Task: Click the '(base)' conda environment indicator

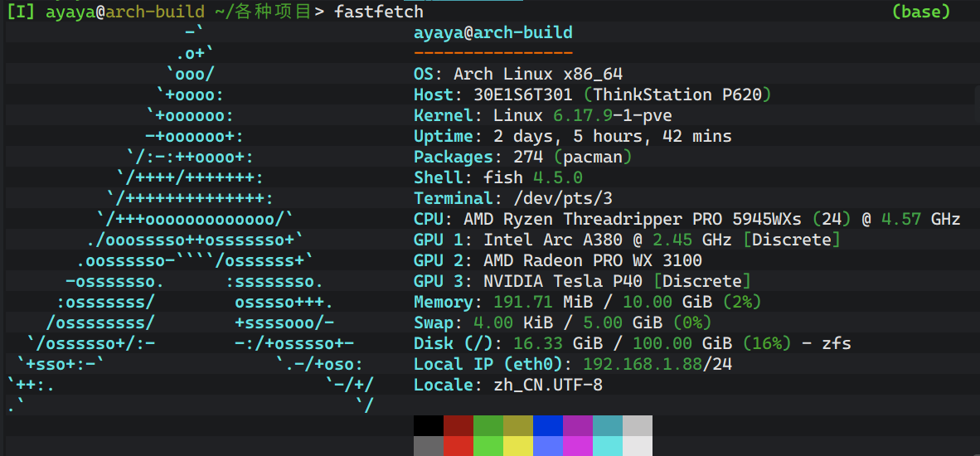Action: 921,12
